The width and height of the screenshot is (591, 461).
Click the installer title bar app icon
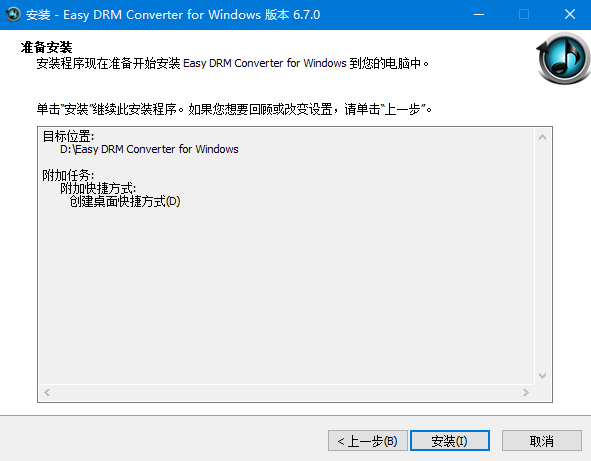13,15
